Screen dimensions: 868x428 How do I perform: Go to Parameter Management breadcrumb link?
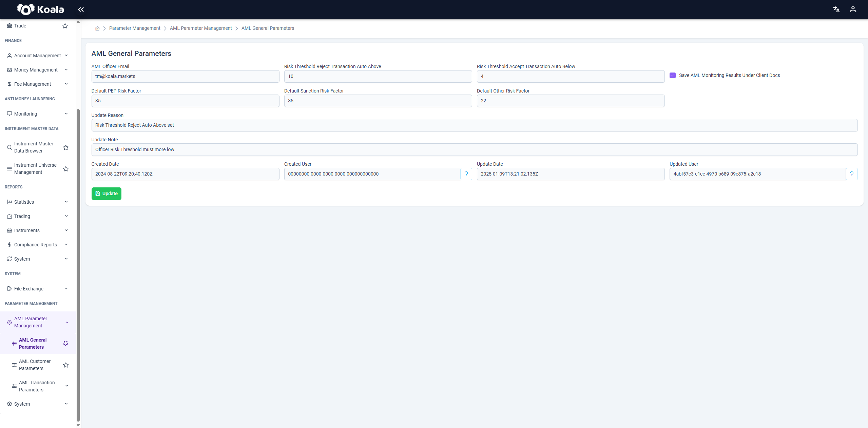coord(135,28)
